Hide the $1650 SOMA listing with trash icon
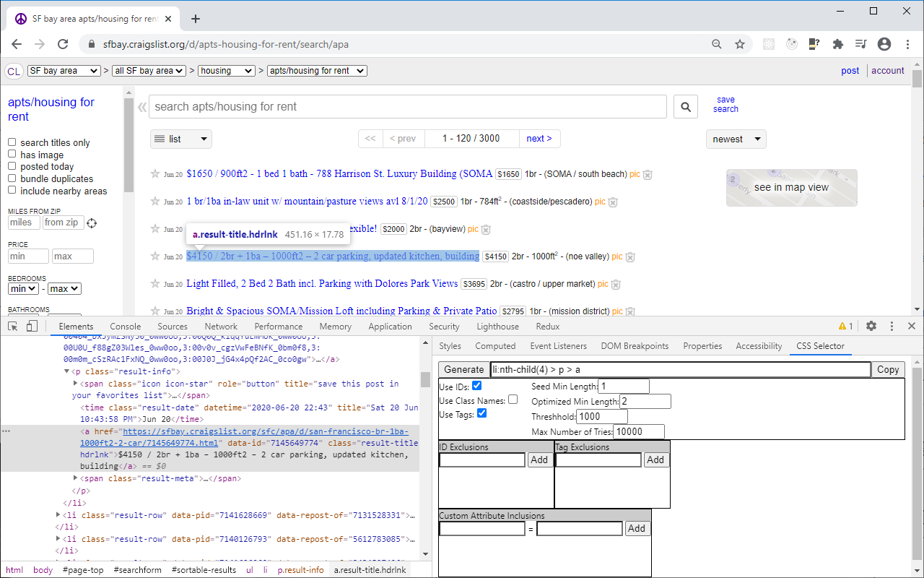This screenshot has width=924, height=578. (648, 175)
